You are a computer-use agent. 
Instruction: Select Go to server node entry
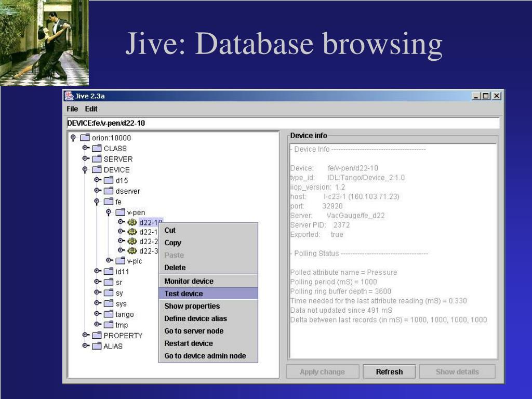point(208,331)
